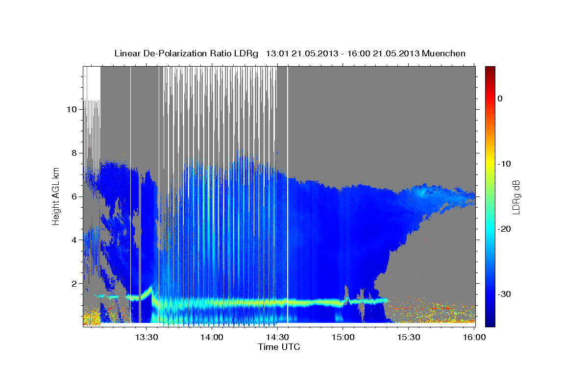
Task: Click the colorbar tick label -30
Action: pyautogui.click(x=504, y=294)
